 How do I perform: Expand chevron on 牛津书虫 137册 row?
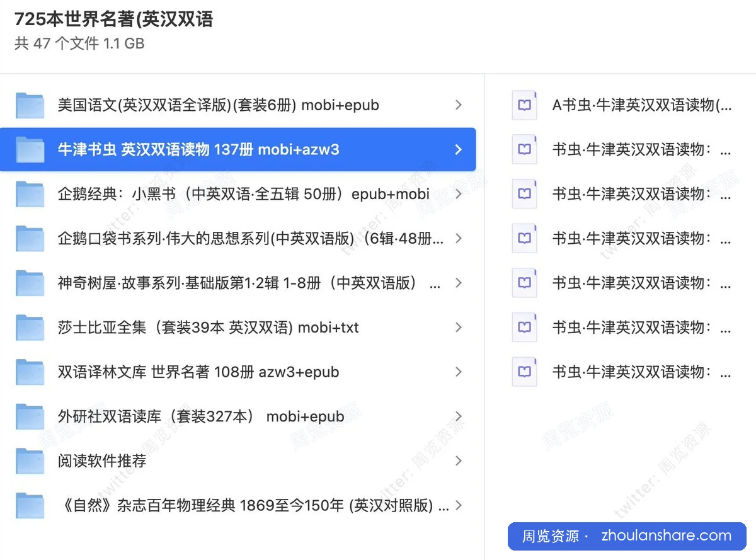[459, 150]
